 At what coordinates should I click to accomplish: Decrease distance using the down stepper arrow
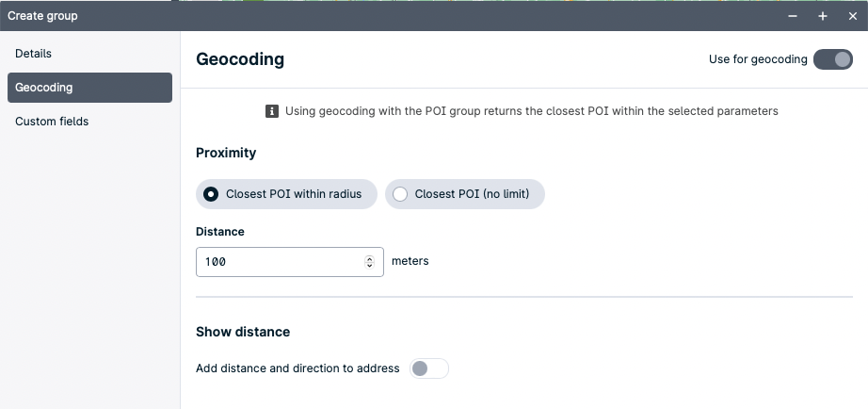pyautogui.click(x=370, y=266)
